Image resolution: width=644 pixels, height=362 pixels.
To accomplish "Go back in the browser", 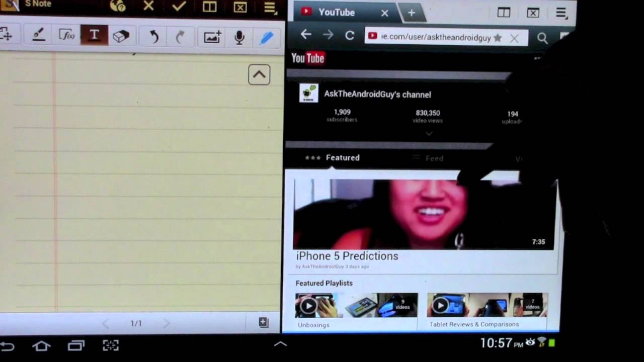I will click(x=305, y=35).
